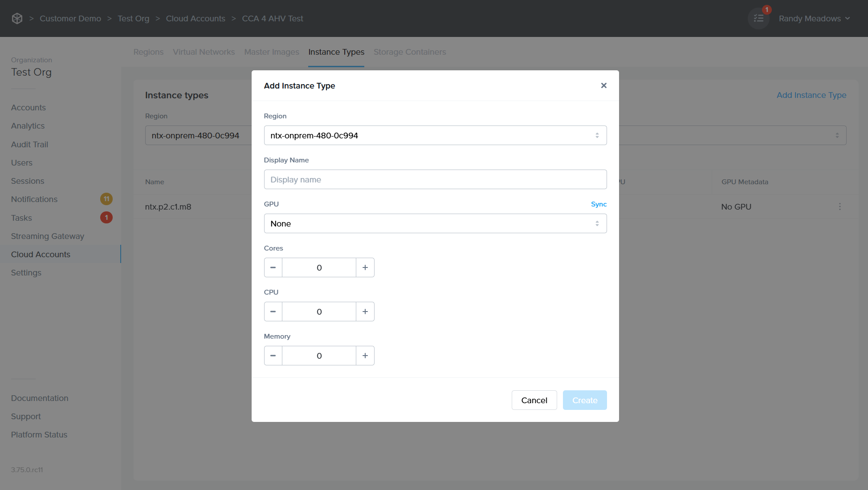The width and height of the screenshot is (868, 490).
Task: Open Settings from the sidebar
Action: pos(26,272)
